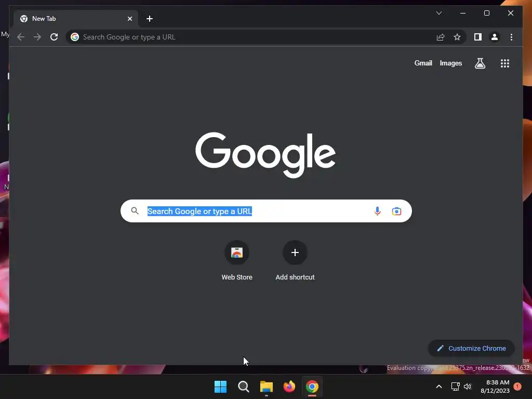Launch Firefox from the taskbar

289,387
